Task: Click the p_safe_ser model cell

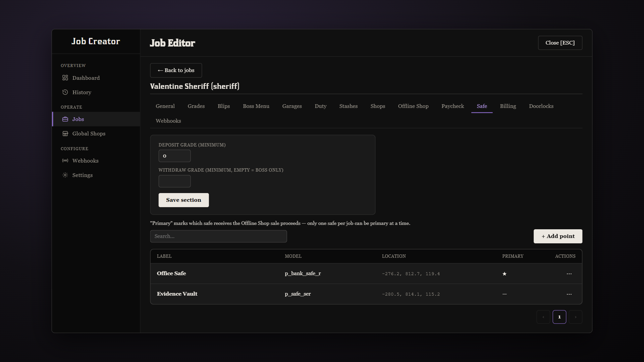Action: (298, 294)
